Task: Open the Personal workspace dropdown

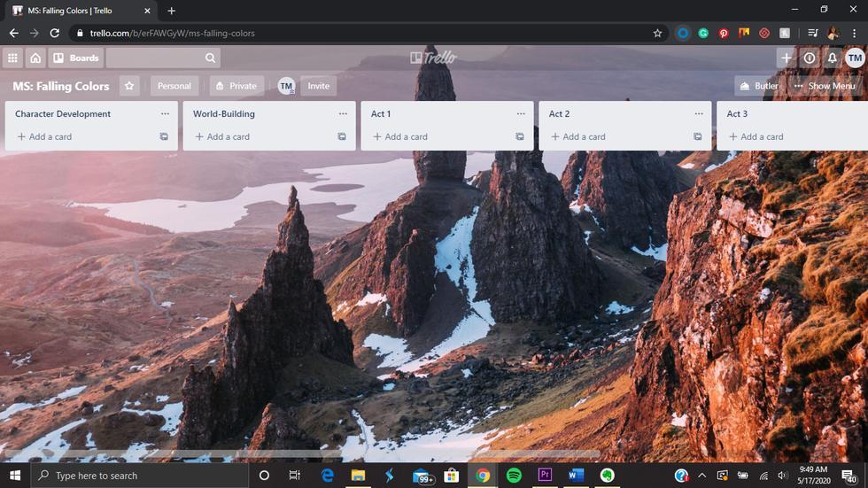Action: (174, 86)
